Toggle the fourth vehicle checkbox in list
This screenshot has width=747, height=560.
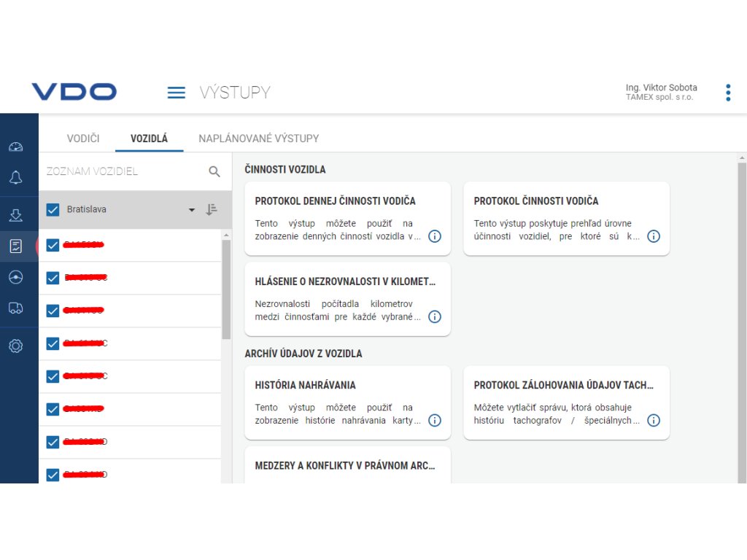[53, 344]
